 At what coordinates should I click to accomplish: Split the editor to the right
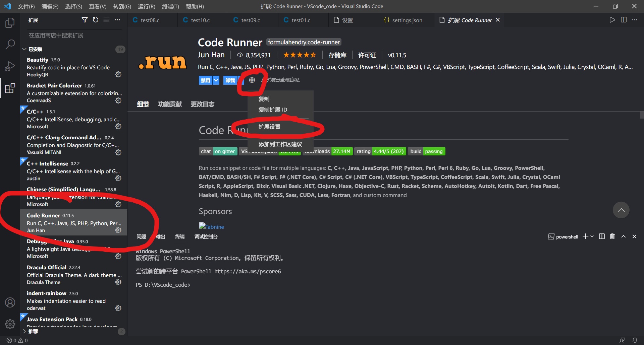click(x=624, y=20)
